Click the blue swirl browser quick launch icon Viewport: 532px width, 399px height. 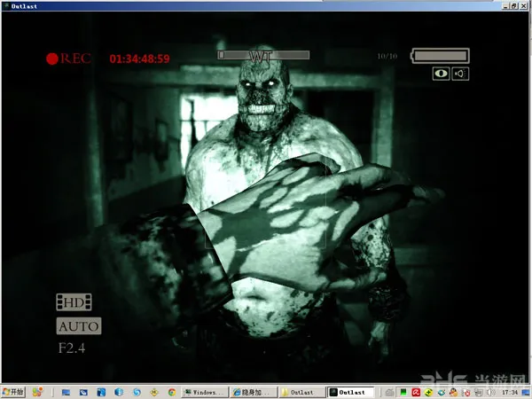click(137, 392)
